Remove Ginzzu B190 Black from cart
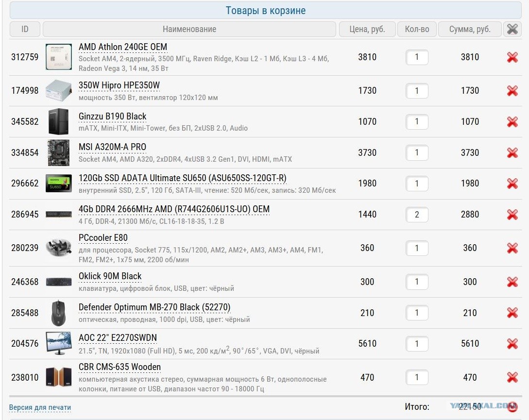The height and width of the screenshot is (420, 529). 512,122
